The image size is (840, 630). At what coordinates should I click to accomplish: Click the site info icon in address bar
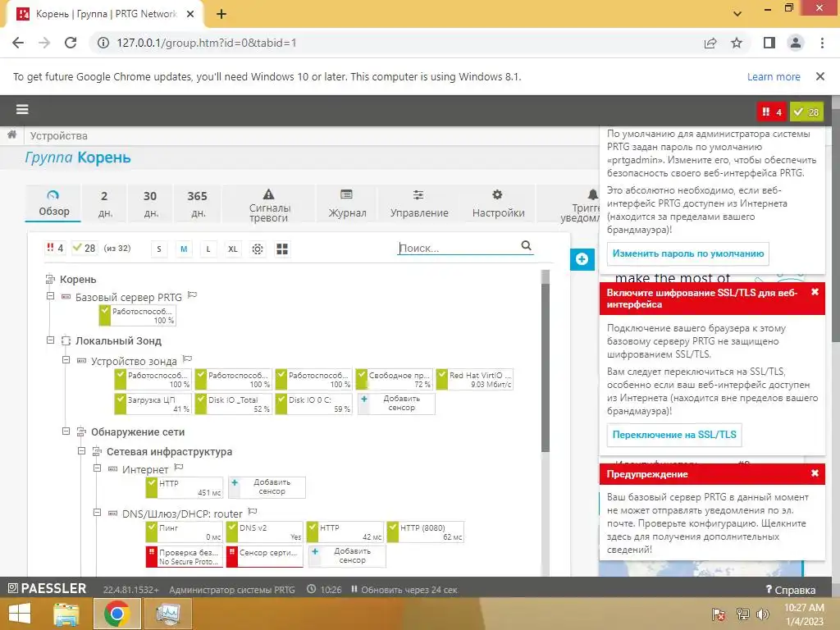(103, 43)
